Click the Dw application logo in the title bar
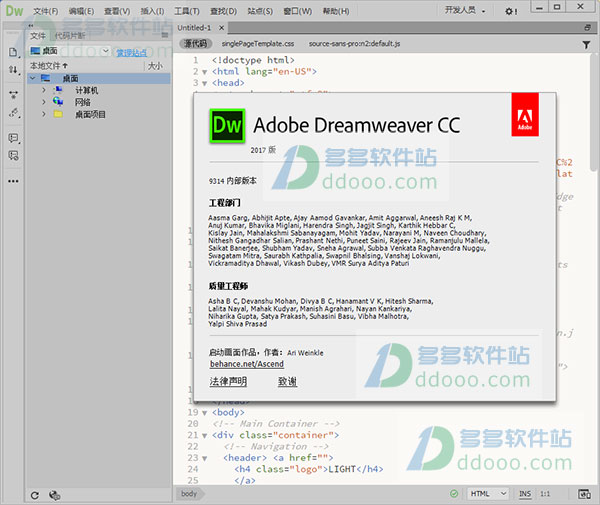The height and width of the screenshot is (505, 600). point(15,11)
